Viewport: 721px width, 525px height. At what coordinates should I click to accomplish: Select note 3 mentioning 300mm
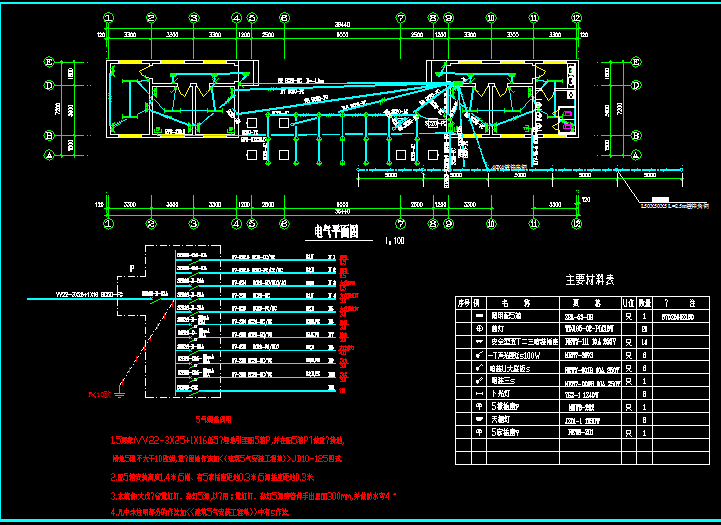click(x=253, y=496)
